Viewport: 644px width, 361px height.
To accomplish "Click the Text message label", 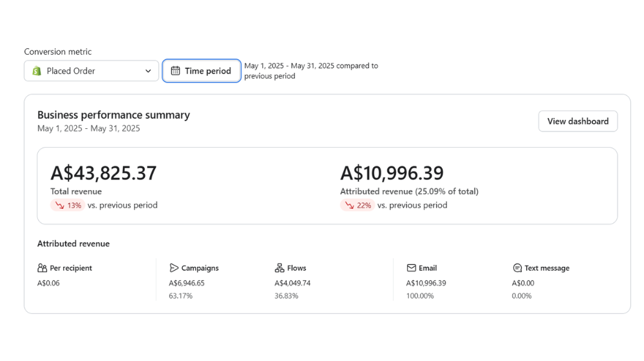I will click(547, 268).
